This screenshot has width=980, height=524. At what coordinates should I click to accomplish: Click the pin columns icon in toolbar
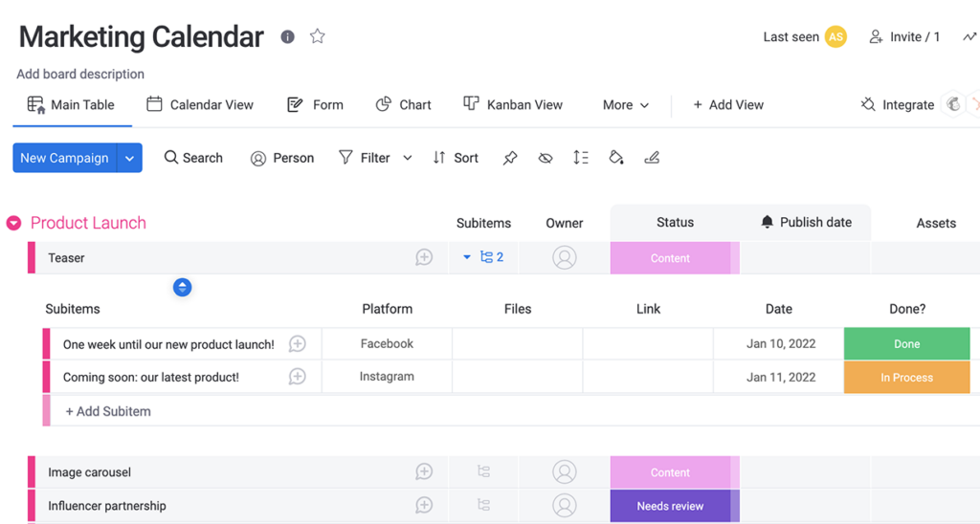510,158
